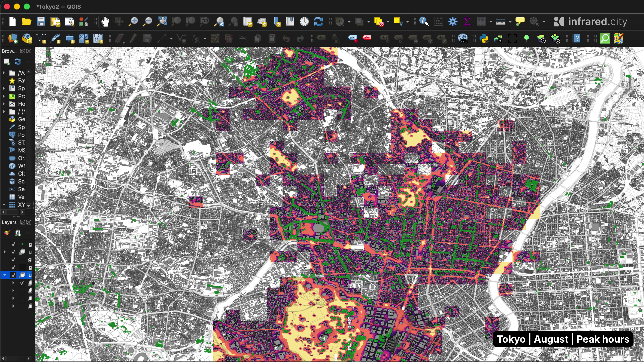This screenshot has height=362, width=644.
Task: Activate the Identify Features tool
Action: click(x=424, y=22)
